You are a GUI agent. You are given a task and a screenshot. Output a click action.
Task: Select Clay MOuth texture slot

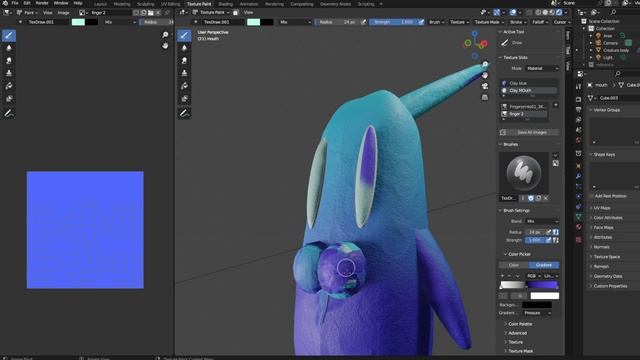coord(529,90)
